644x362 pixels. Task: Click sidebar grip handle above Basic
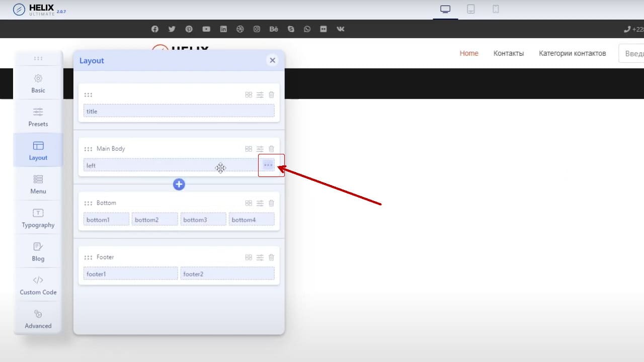tap(38, 58)
